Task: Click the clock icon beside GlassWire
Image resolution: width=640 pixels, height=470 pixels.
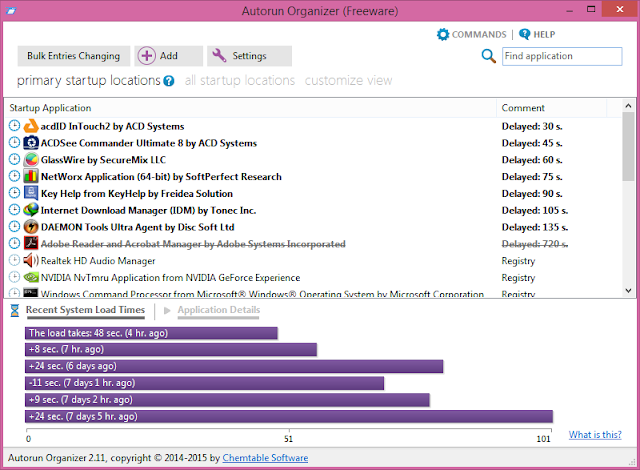Action: 14,159
